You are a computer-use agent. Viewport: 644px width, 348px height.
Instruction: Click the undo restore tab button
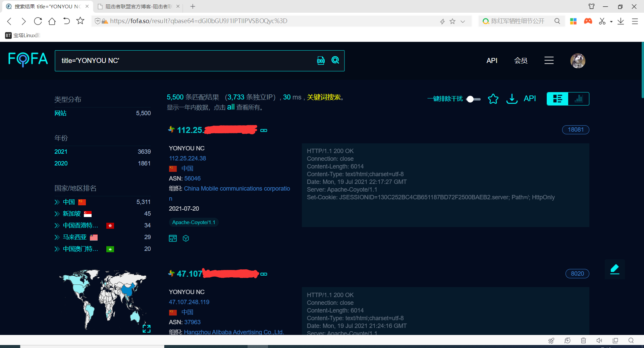[66, 21]
